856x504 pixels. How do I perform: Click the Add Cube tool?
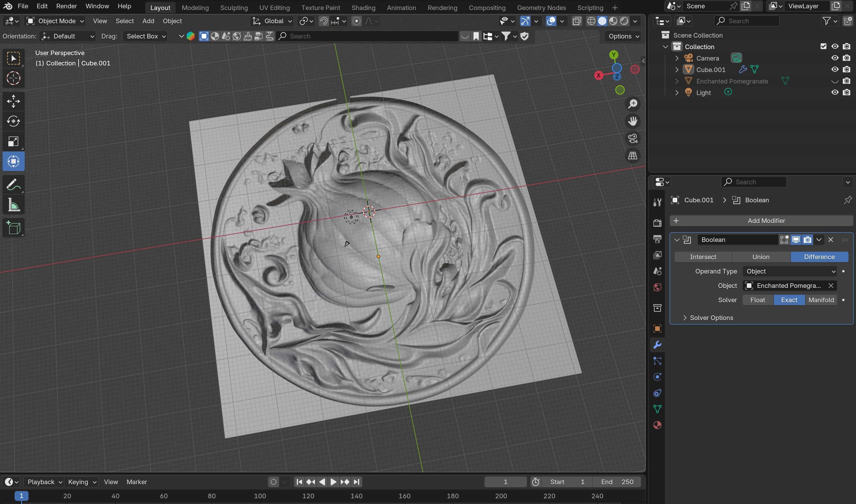(13, 228)
